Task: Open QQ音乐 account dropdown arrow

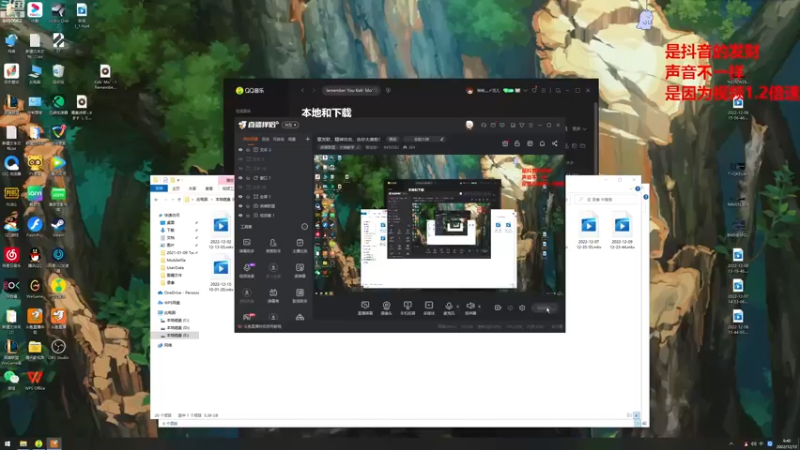Action: (x=525, y=91)
